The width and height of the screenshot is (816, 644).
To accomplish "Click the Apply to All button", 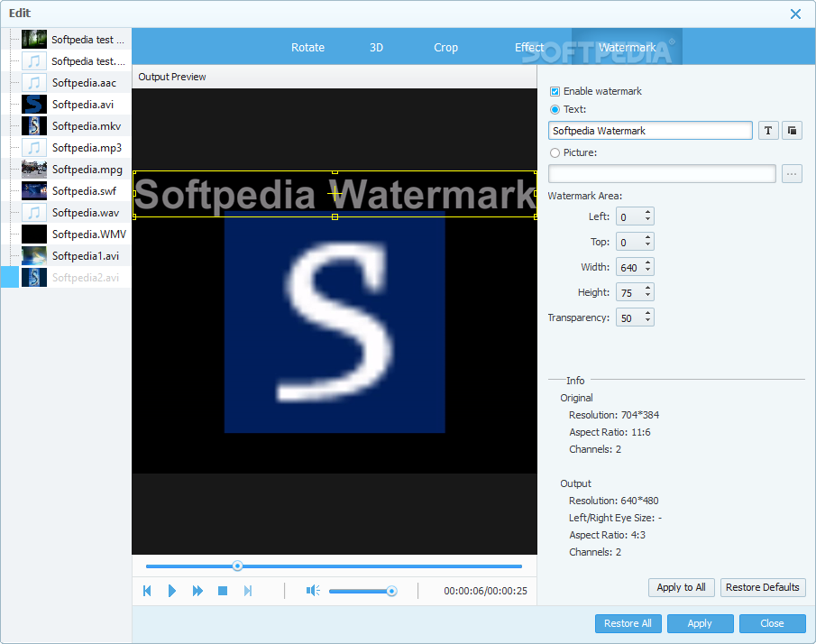I will pos(682,587).
